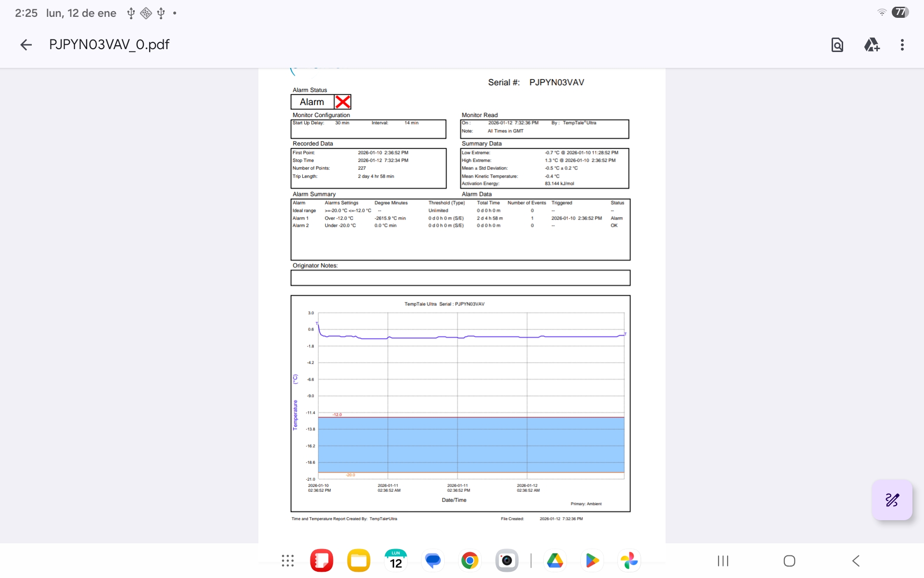Launch the red notes app in the taskbar
This screenshot has width=924, height=578.
321,561
